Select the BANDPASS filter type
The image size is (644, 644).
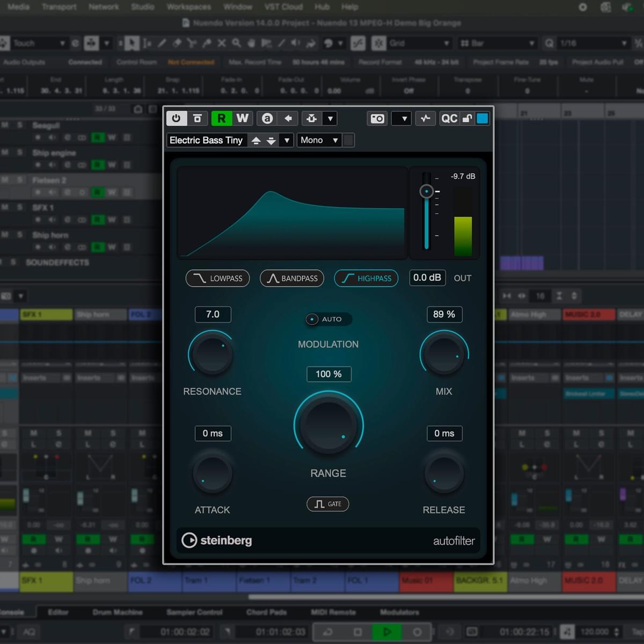click(292, 278)
